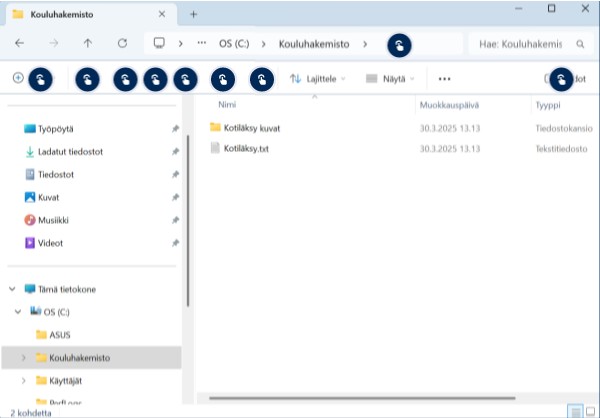The image size is (600, 418).
Task: Go up one folder level
Action: click(x=88, y=44)
